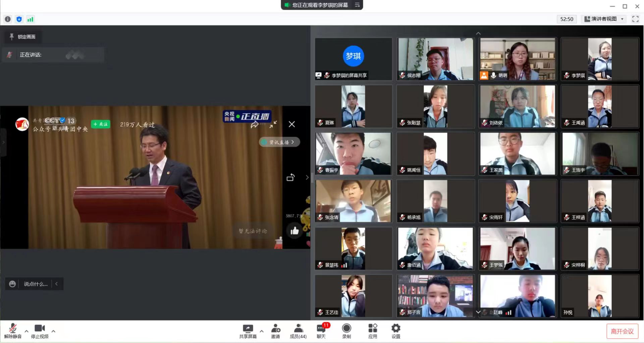
Task: Click the blue security shield icon
Action: (19, 19)
